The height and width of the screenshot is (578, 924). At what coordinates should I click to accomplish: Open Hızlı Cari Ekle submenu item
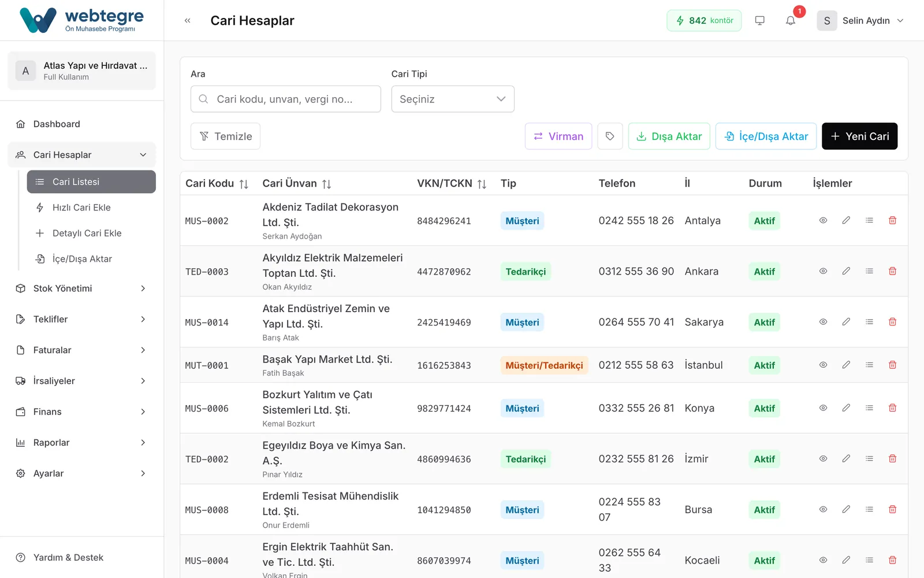pyautogui.click(x=91, y=208)
